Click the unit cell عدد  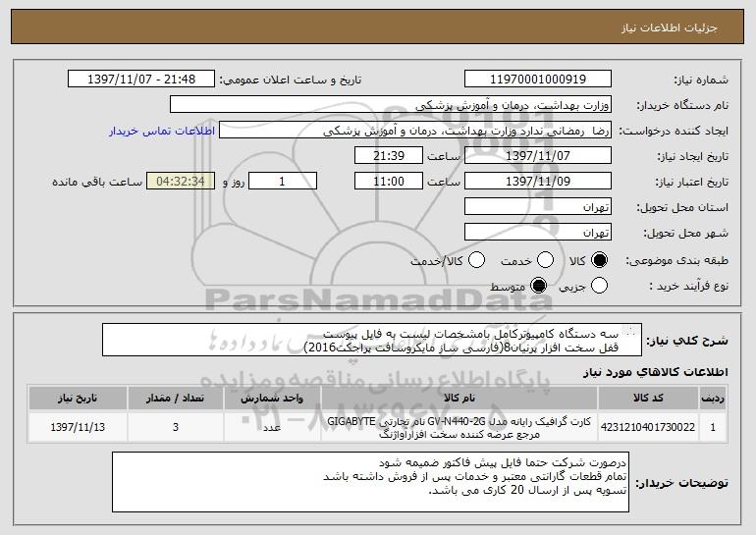[x=272, y=427]
